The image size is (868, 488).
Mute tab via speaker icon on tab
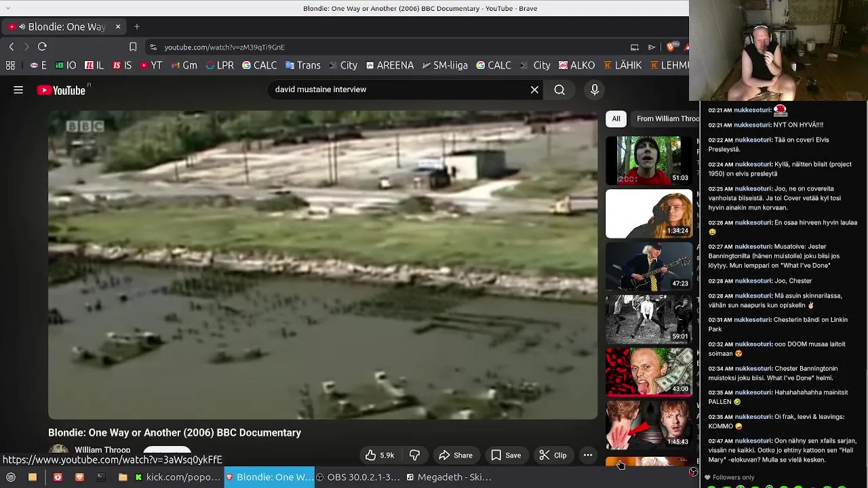point(22,26)
